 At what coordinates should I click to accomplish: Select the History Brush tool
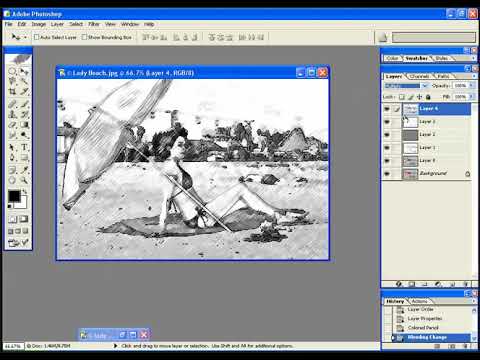(x=24, y=115)
